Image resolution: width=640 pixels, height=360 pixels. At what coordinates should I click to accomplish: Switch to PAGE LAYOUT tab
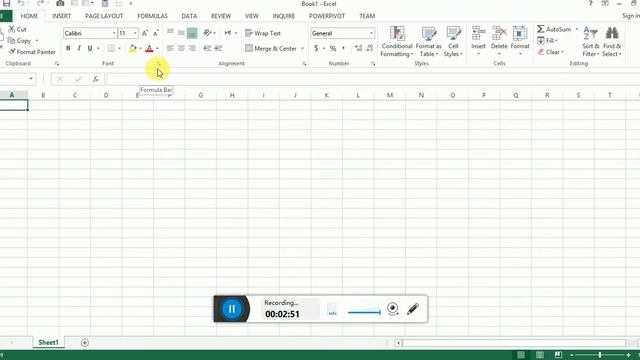pyautogui.click(x=104, y=16)
